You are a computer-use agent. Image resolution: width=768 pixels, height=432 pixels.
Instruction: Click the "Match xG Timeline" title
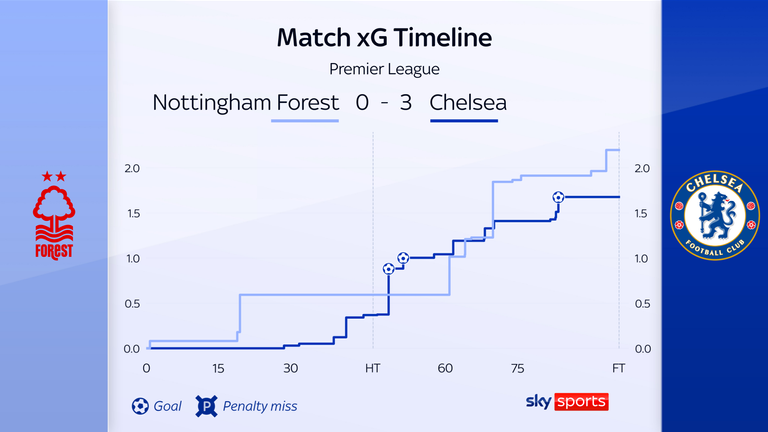(x=384, y=39)
